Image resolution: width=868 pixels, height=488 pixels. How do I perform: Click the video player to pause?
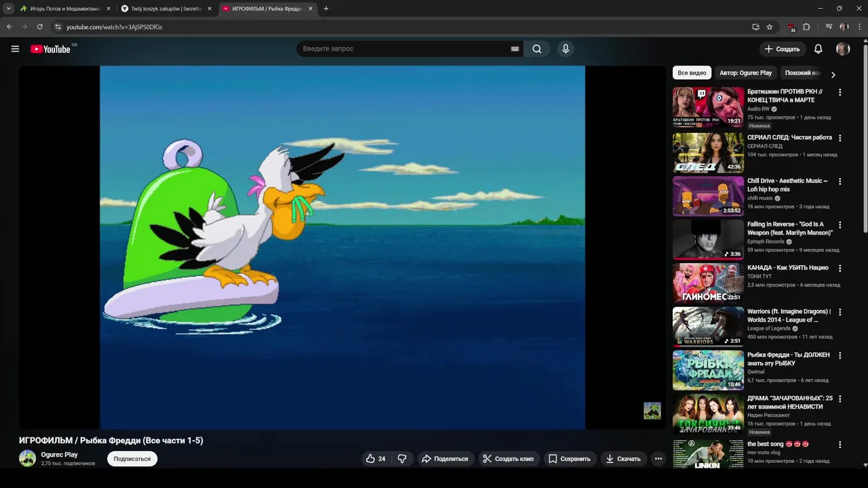pos(342,247)
